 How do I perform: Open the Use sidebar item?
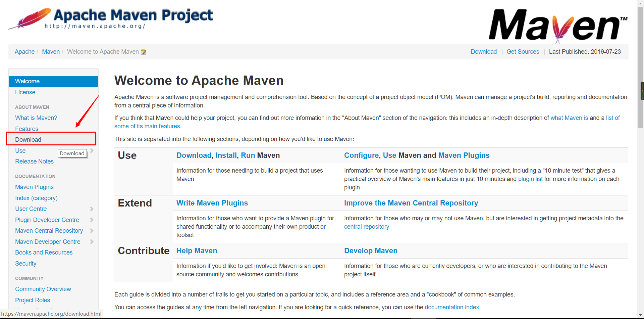click(20, 151)
